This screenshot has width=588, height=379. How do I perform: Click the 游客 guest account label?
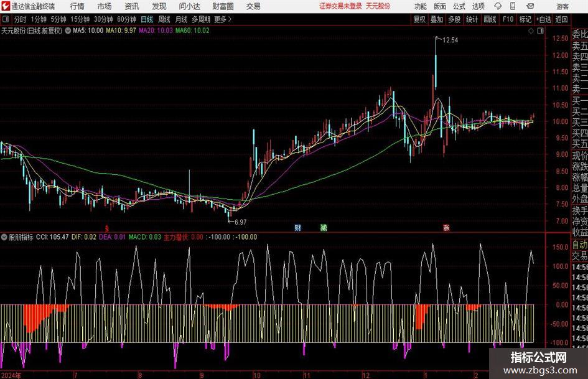562,6
